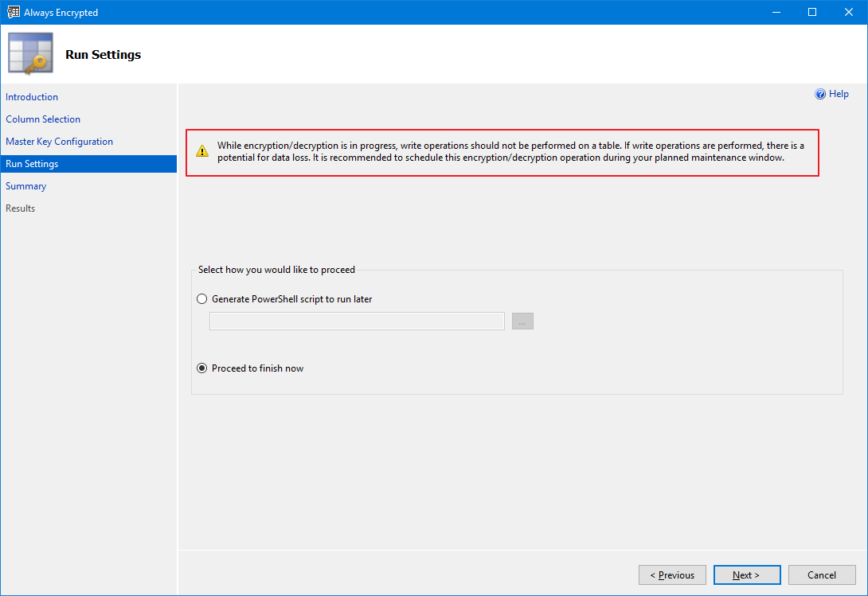The height and width of the screenshot is (596, 868).
Task: Open the Help link
Action: tap(839, 94)
